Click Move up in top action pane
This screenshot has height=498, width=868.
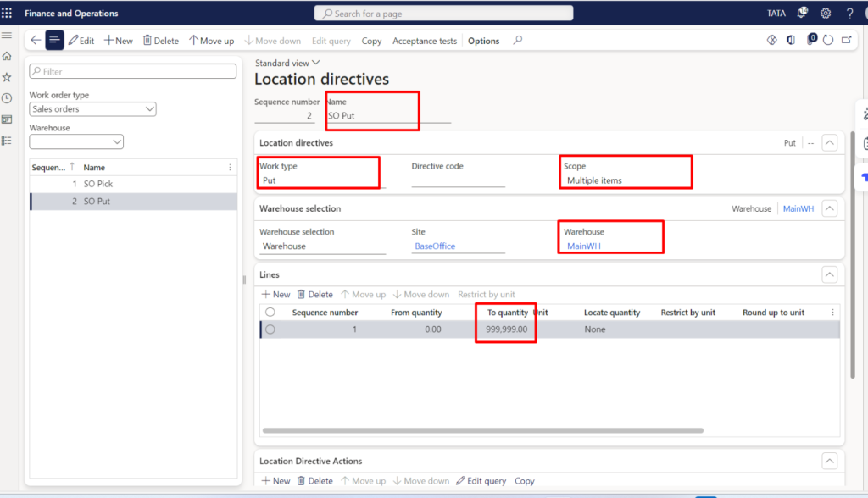[x=211, y=41]
